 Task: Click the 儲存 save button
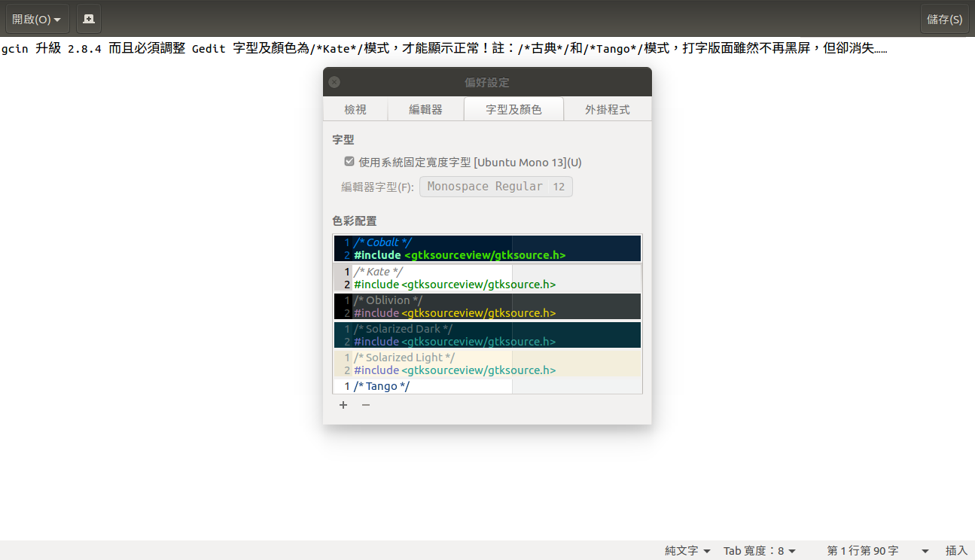click(x=944, y=19)
